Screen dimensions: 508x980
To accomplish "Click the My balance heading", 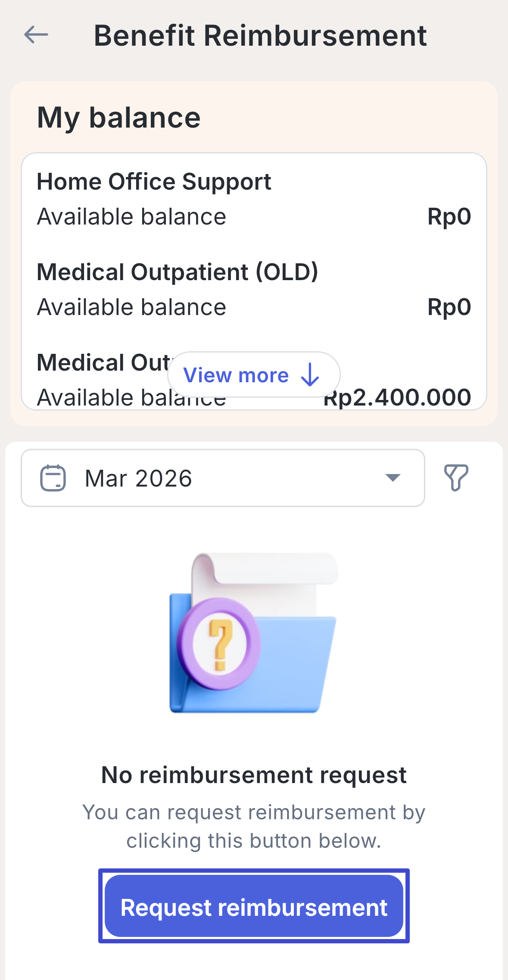I will (118, 117).
